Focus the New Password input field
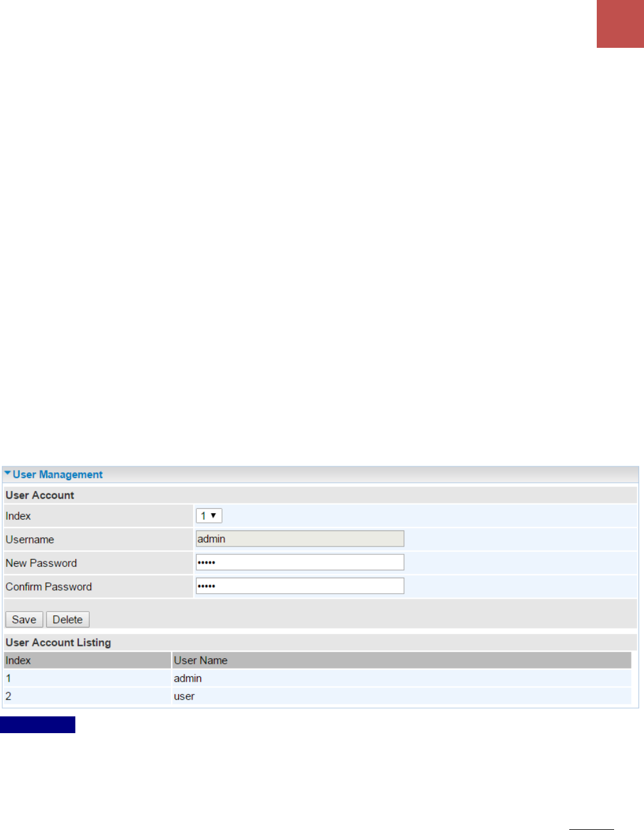Screen dimensions: 644x830 click(x=300, y=562)
